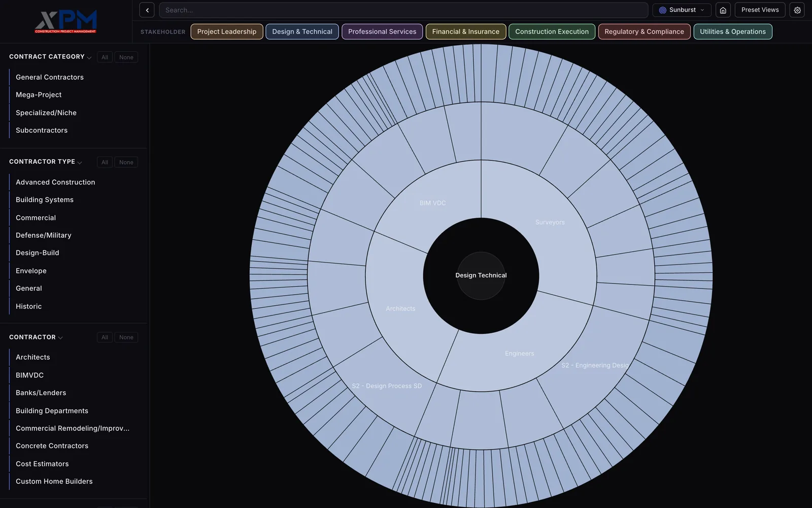Toggle Design & Technical stakeholder filter
The width and height of the screenshot is (812, 508).
point(302,31)
